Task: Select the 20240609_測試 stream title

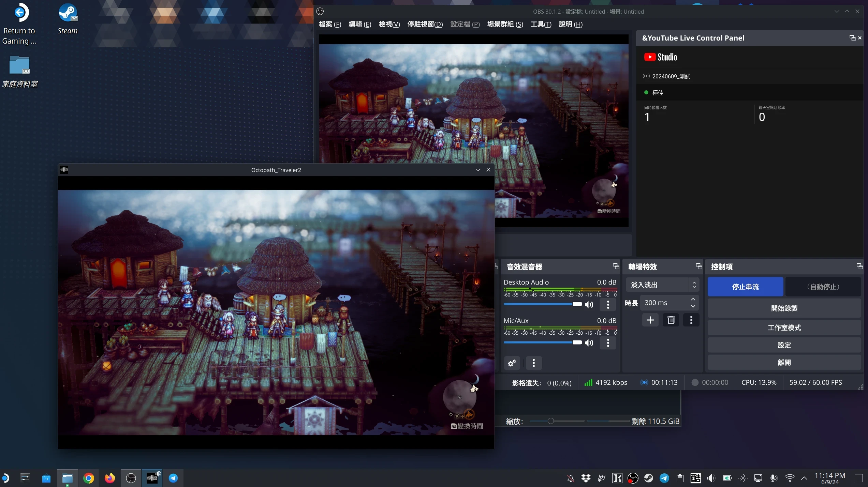Action: click(671, 76)
